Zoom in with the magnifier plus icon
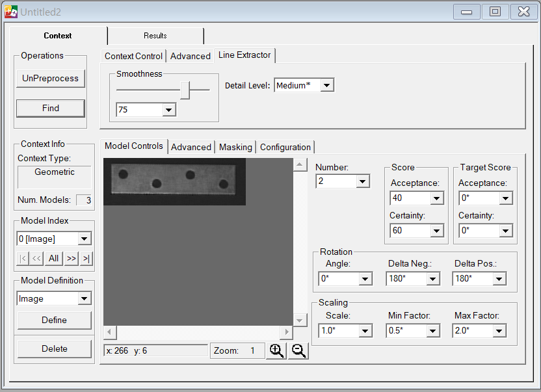The width and height of the screenshot is (541, 392). point(276,351)
